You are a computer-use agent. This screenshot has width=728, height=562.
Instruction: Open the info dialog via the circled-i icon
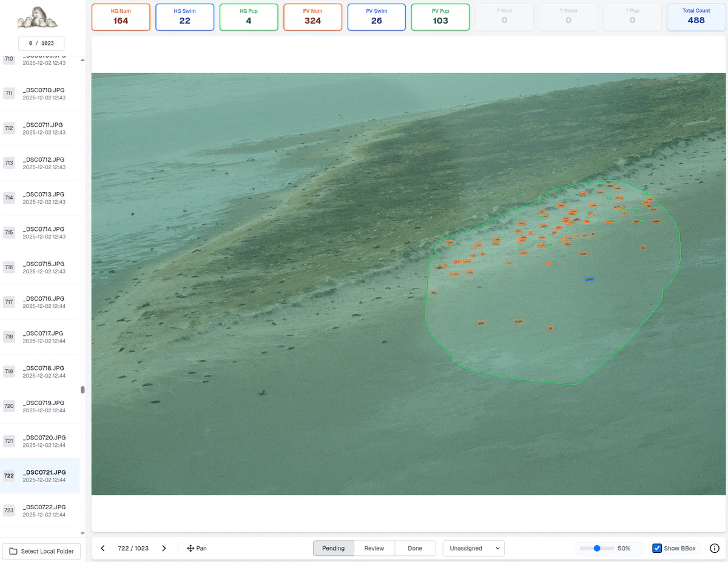(715, 548)
